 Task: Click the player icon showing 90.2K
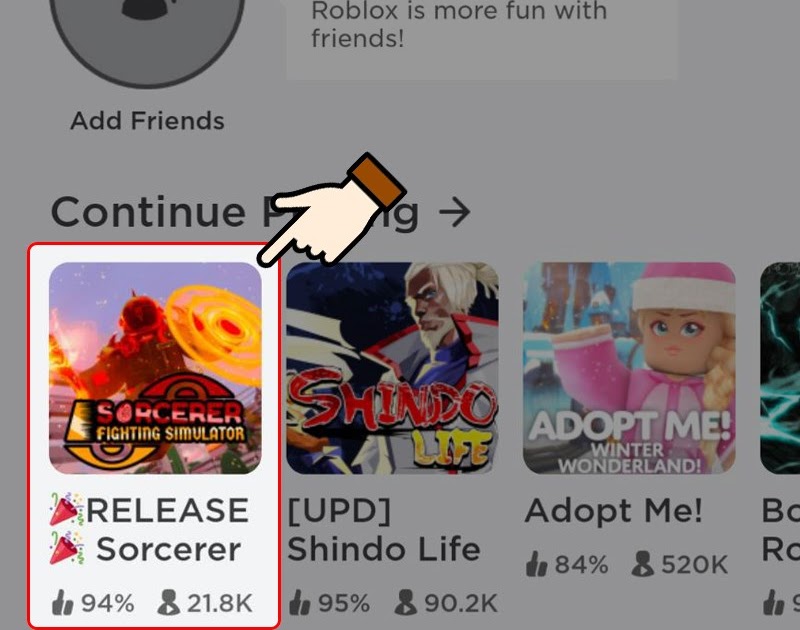(x=406, y=602)
